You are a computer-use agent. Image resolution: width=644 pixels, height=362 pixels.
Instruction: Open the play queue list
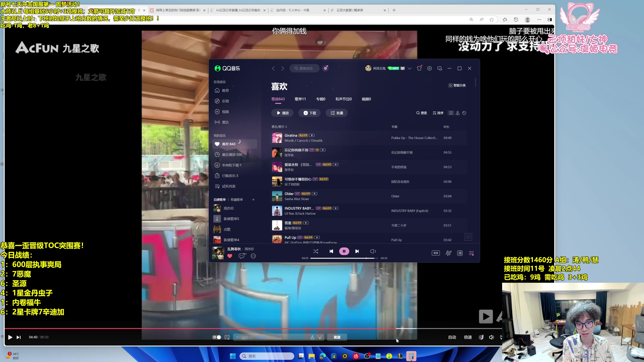pos(471,253)
